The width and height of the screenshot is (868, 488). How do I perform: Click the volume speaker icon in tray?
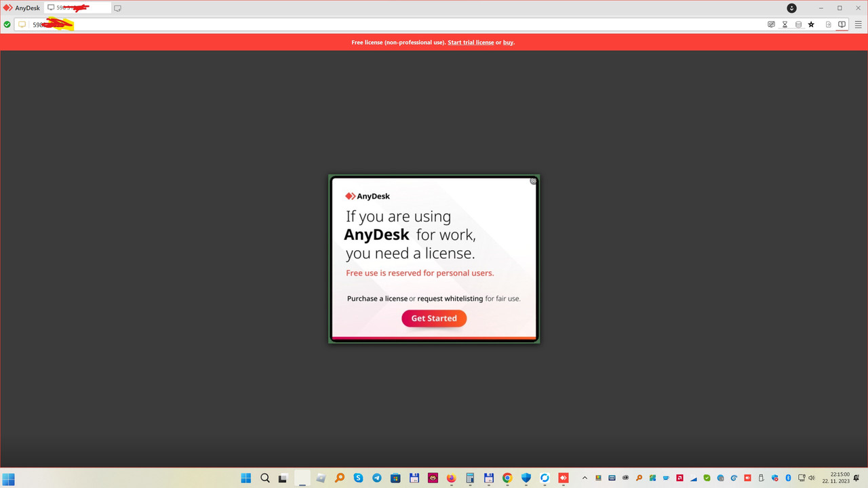point(812,478)
